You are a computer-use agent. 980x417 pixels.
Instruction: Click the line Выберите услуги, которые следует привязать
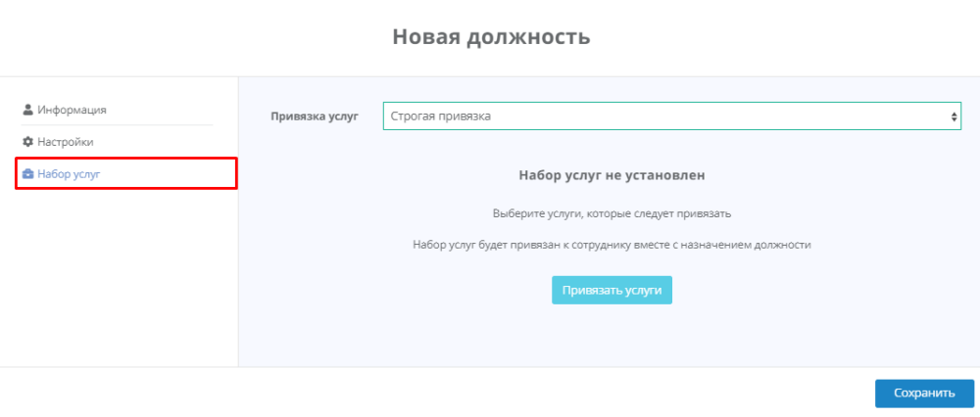click(612, 213)
